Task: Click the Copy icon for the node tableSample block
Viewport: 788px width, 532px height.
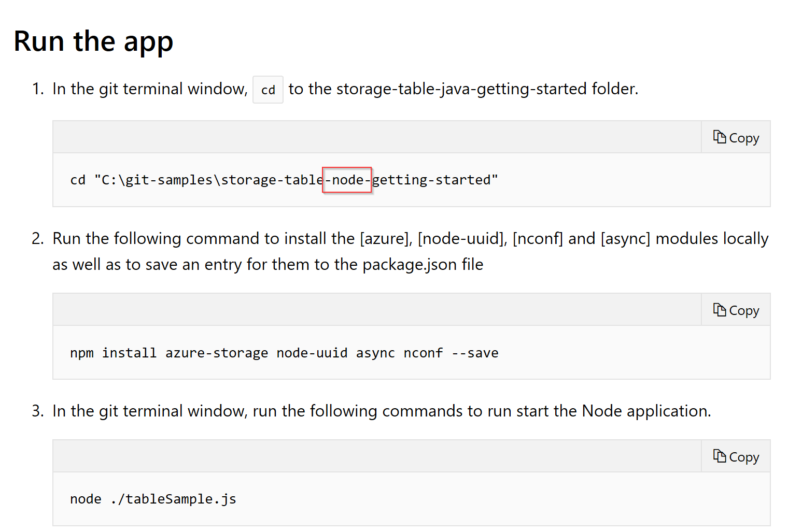Action: 721,456
